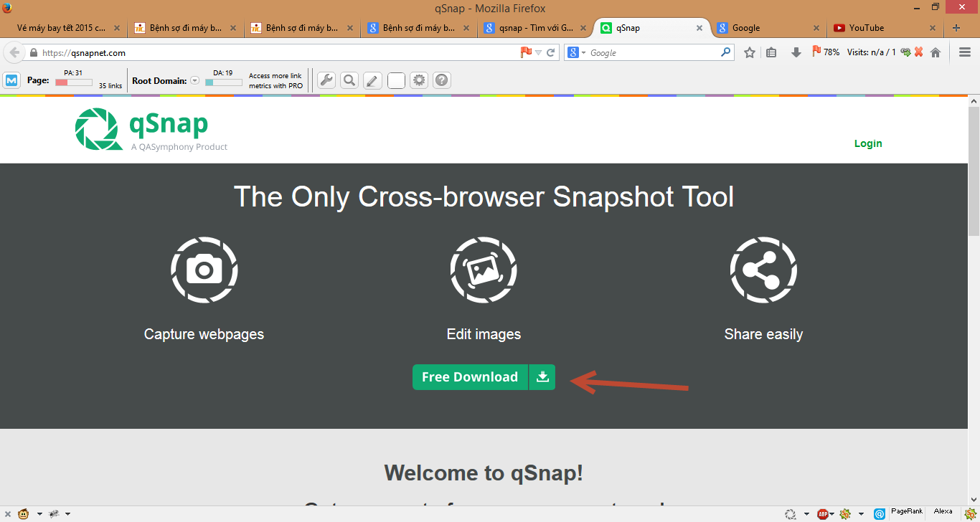Click the green link chain toolbar icon
Screen dimensions: 980x522
[x=905, y=52]
